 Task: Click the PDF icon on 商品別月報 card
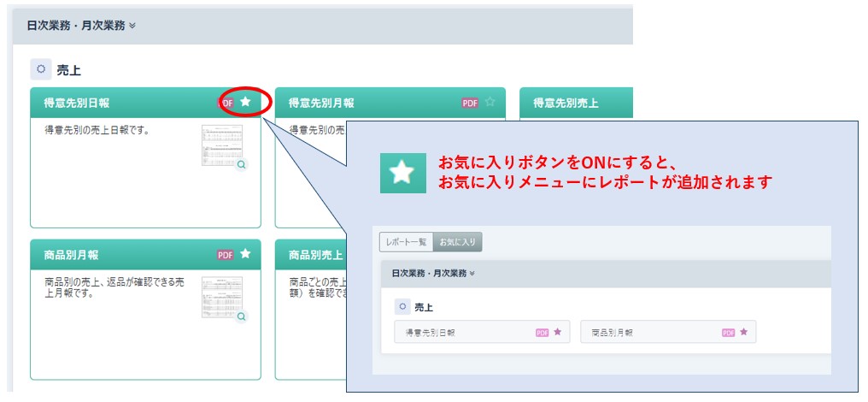click(225, 255)
